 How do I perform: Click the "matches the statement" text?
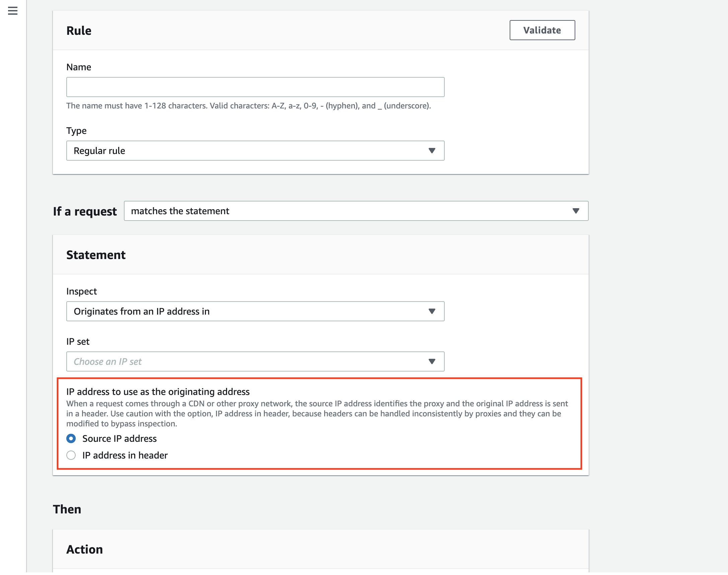[180, 211]
